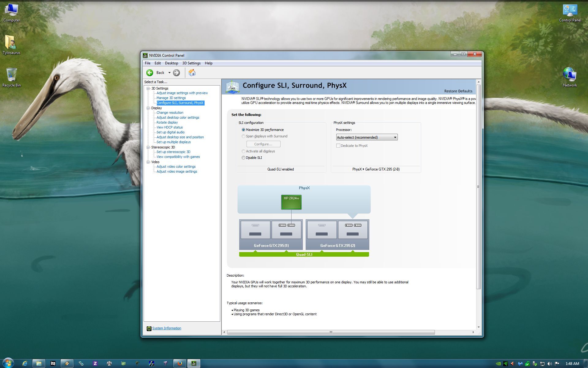Open the 3D Settings menu

(191, 63)
